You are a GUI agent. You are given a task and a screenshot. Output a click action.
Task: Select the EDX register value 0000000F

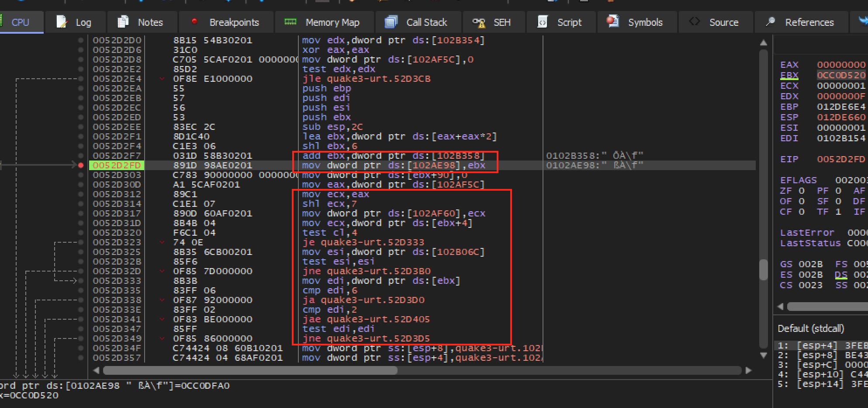(841, 96)
